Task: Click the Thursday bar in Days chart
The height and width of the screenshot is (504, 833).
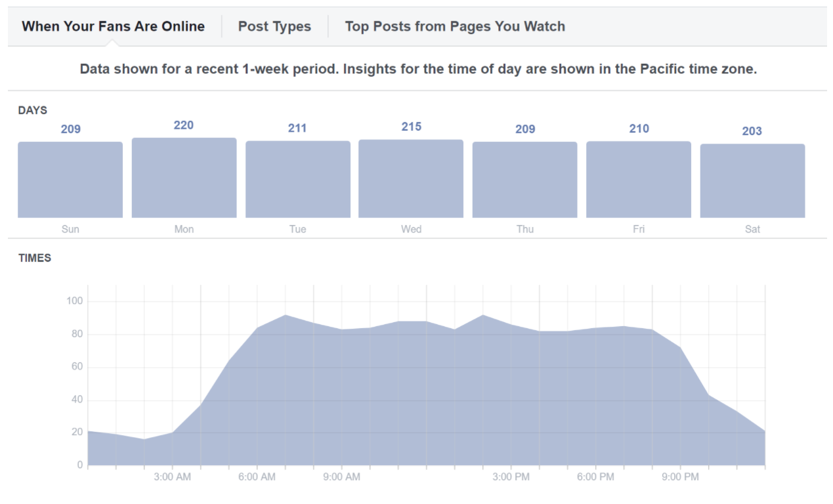Action: coord(525,180)
